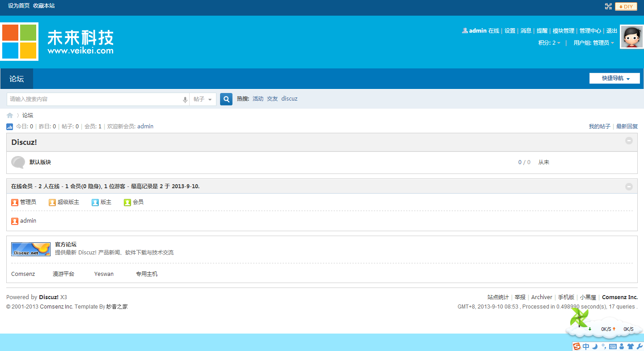Click the Discuz.net official forum banner
This screenshot has width=644, height=351.
point(31,249)
